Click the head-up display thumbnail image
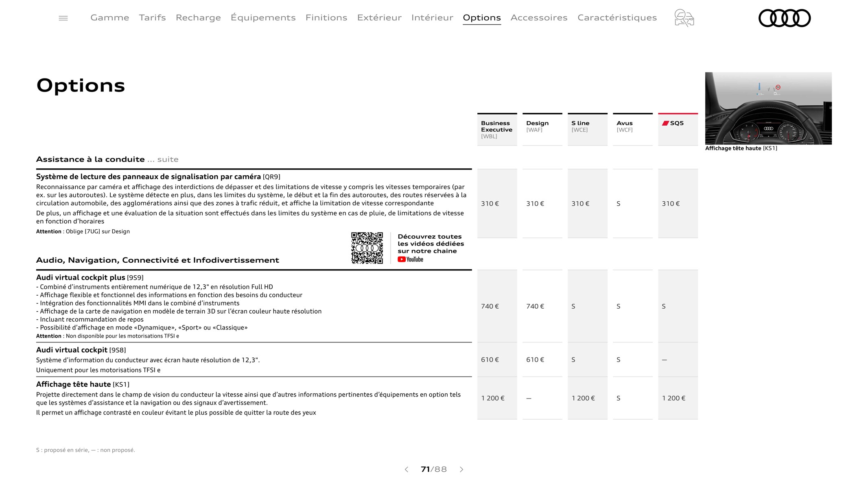Screen dimensions: 868x488 [x=768, y=108]
